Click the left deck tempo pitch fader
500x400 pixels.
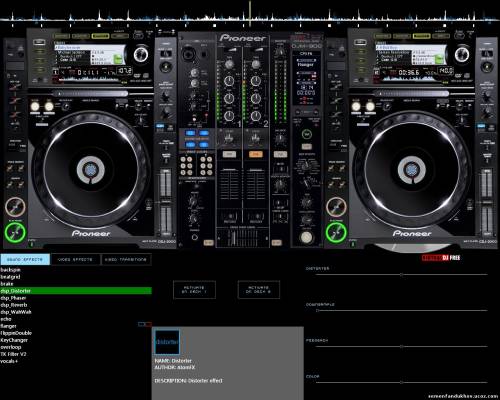166,202
